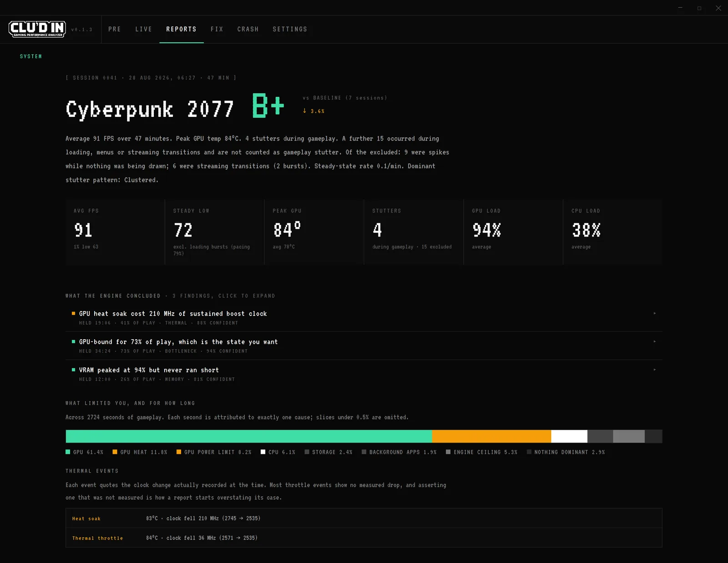
Task: Select the Thermal throttle event row
Action: click(364, 538)
